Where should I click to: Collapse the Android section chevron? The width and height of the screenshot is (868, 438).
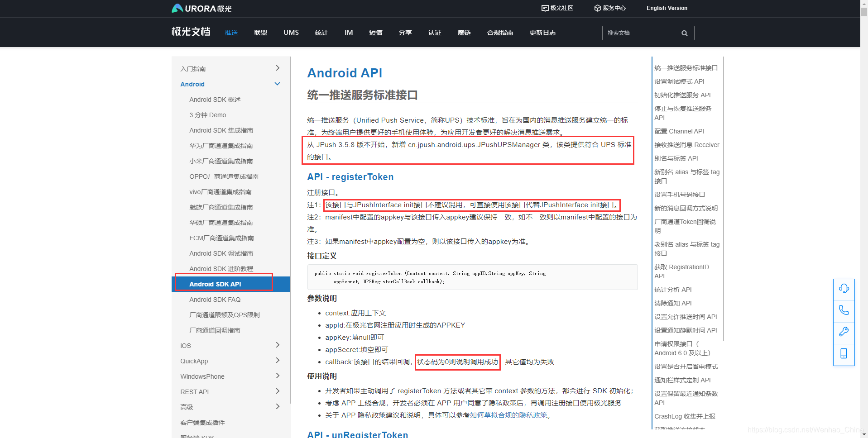(x=278, y=84)
